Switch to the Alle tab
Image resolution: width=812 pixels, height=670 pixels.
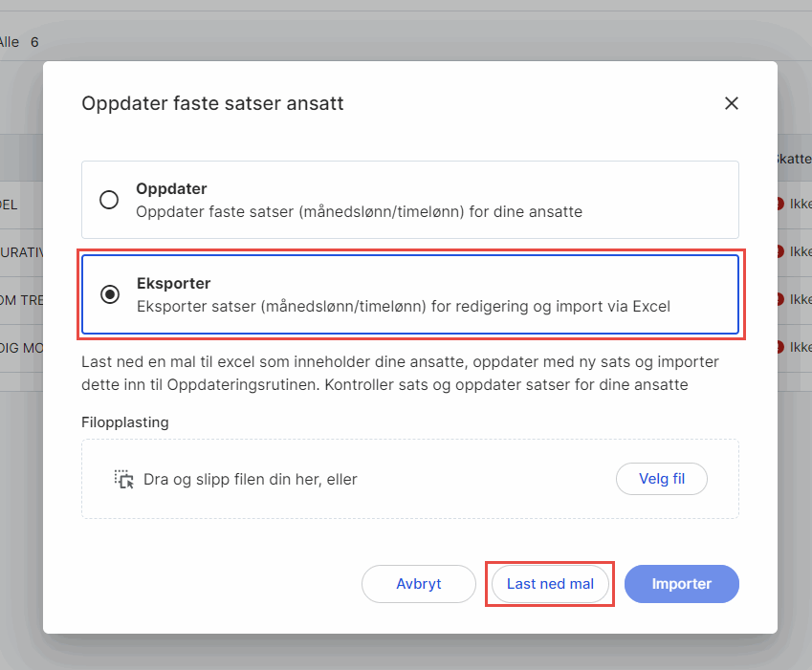pyautogui.click(x=10, y=42)
